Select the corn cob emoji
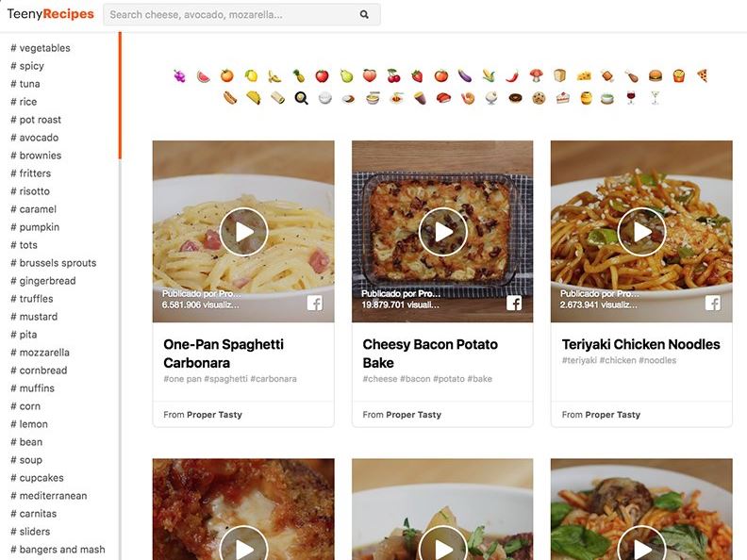Image resolution: width=747 pixels, height=560 pixels. coord(489,75)
